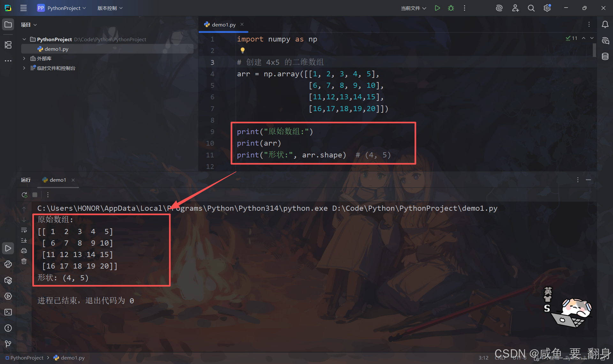The image size is (613, 364).
Task: Clear console output with trash icon
Action: tap(24, 262)
